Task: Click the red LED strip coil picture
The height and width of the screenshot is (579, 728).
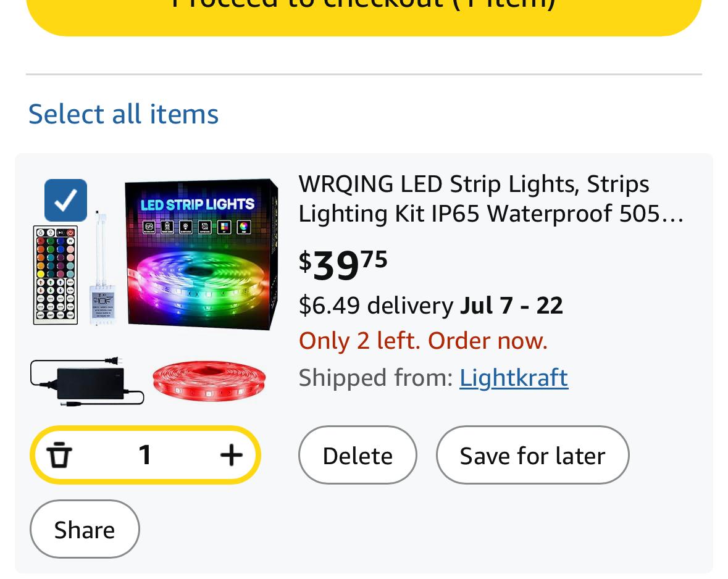Action: coord(209,380)
